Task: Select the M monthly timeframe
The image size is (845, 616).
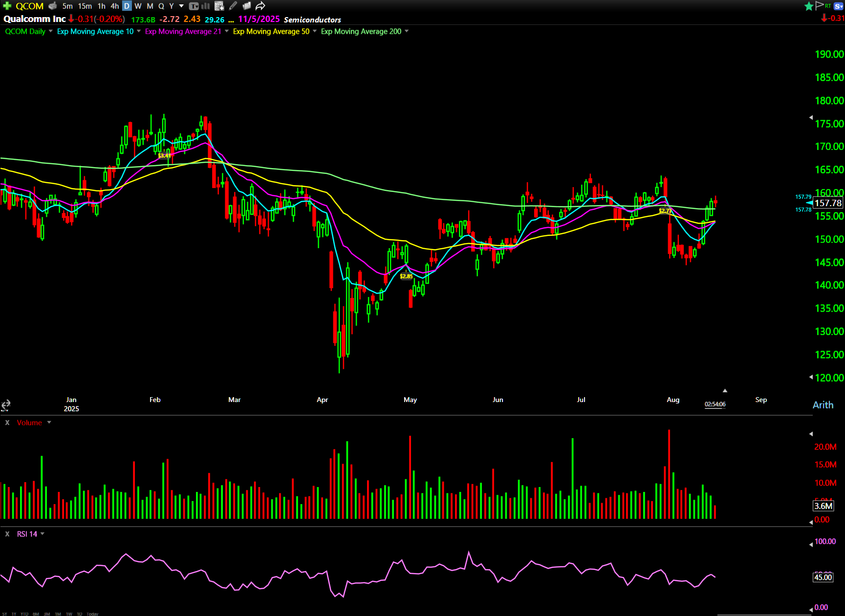Action: point(150,6)
